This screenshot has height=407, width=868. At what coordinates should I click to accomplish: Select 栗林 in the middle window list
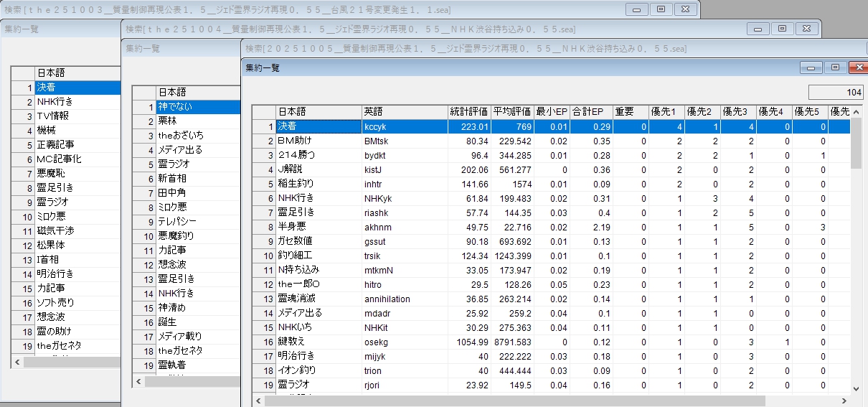point(197,121)
